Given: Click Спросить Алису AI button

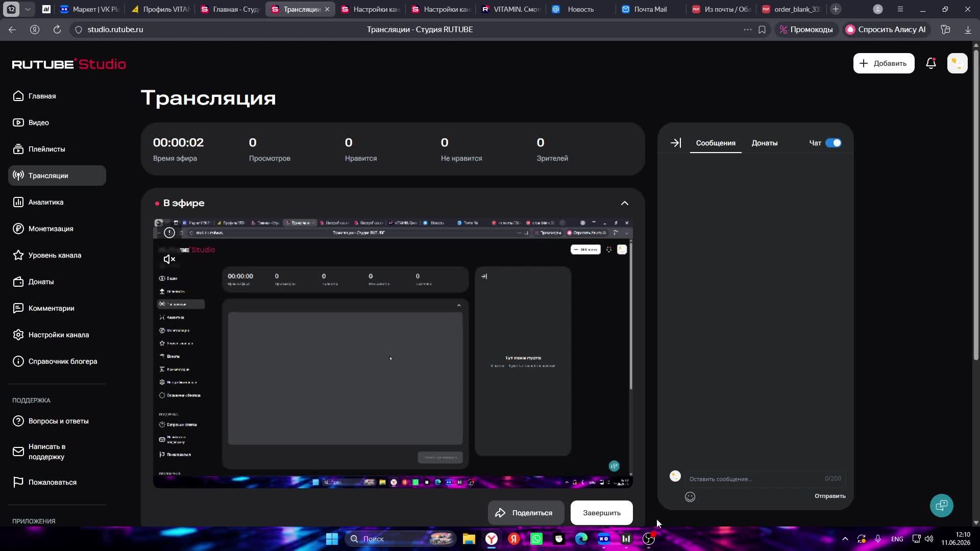Looking at the screenshot, I should point(886,30).
